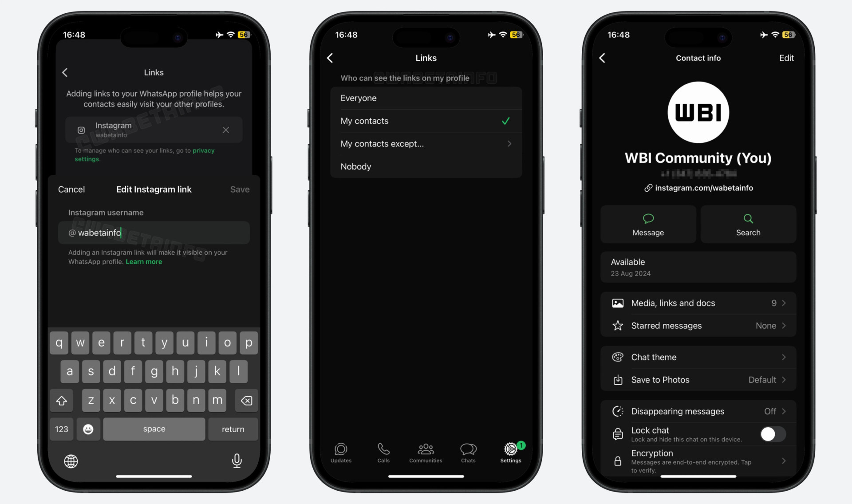Image resolution: width=852 pixels, height=504 pixels.
Task: Tap Instagram username input field
Action: pyautogui.click(x=153, y=233)
